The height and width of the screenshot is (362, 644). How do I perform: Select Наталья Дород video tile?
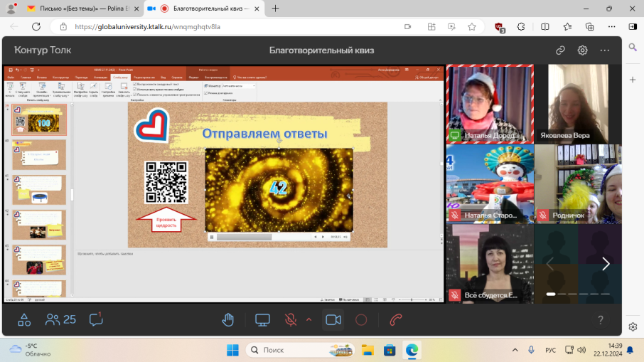[x=490, y=104]
